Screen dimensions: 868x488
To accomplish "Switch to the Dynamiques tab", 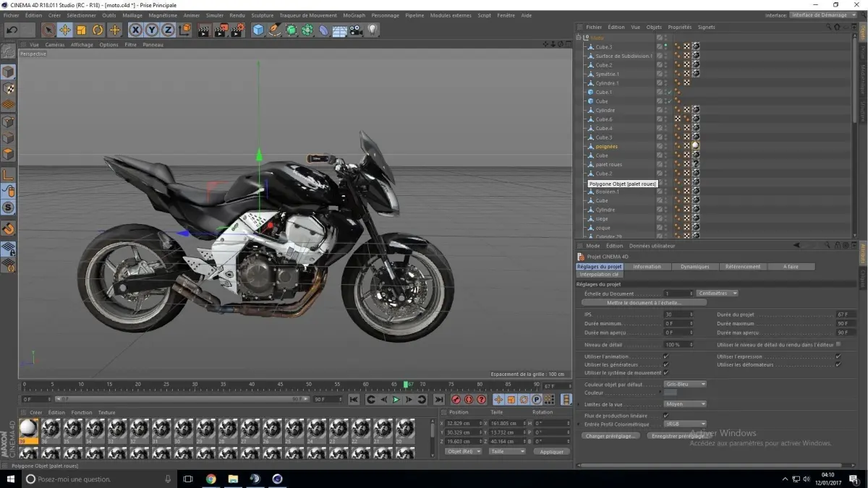I will tap(694, 267).
